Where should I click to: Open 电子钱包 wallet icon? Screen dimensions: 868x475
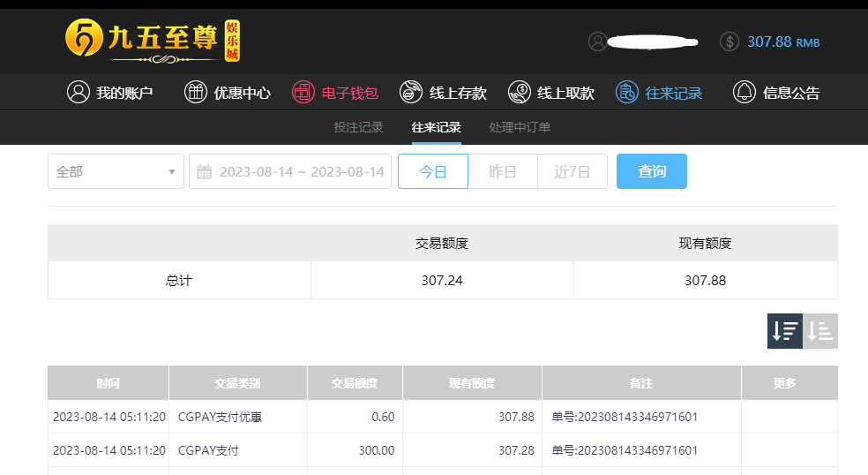303,92
